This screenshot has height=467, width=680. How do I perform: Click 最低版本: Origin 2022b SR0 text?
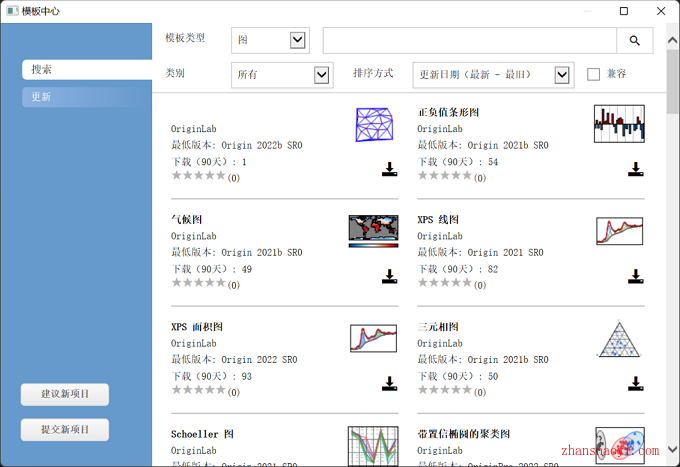(x=237, y=145)
